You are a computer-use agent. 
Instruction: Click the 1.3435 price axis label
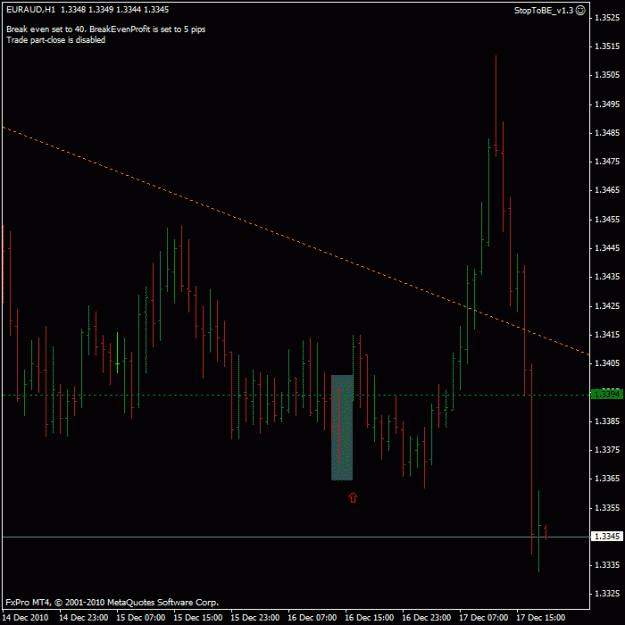607,277
